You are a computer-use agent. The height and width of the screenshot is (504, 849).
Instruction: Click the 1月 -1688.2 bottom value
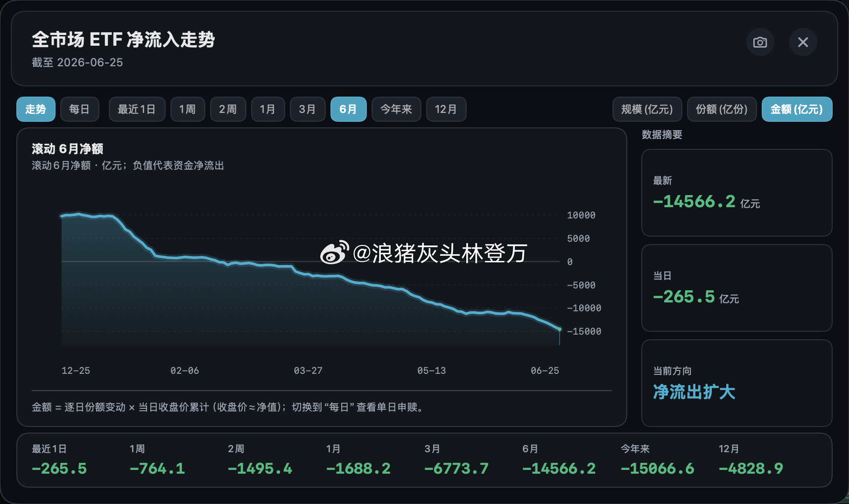tap(358, 469)
